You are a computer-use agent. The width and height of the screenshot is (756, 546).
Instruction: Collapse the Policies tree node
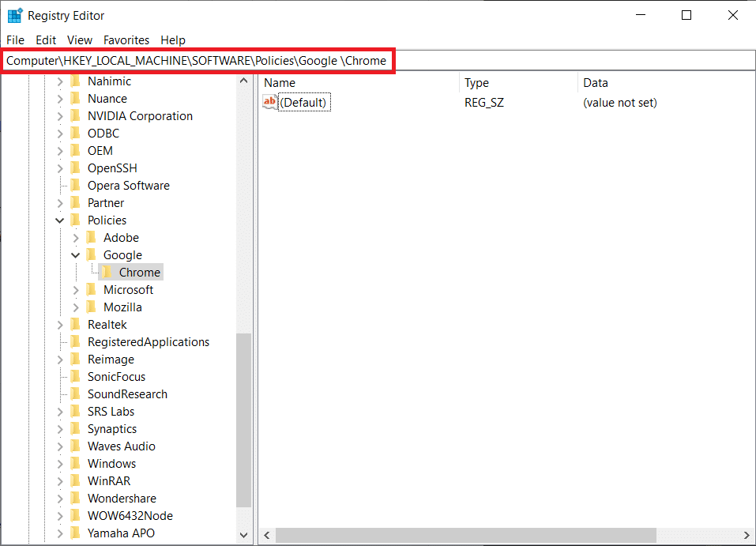(60, 220)
